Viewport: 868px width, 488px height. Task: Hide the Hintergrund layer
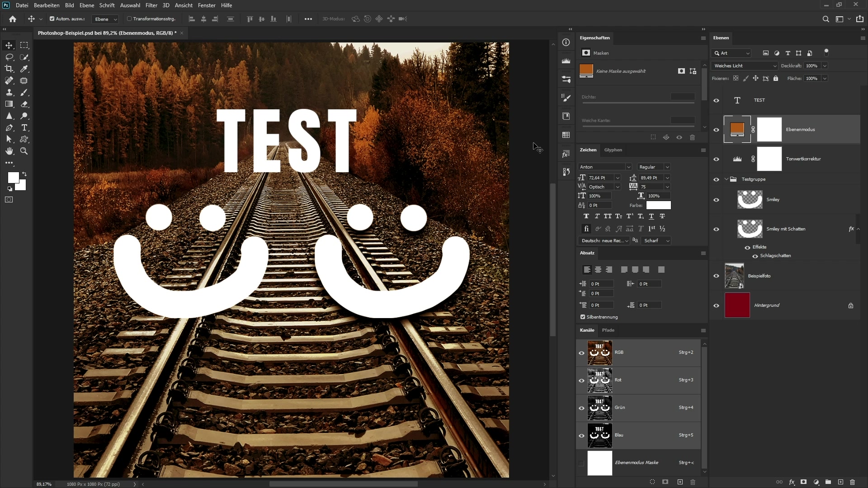(x=716, y=305)
